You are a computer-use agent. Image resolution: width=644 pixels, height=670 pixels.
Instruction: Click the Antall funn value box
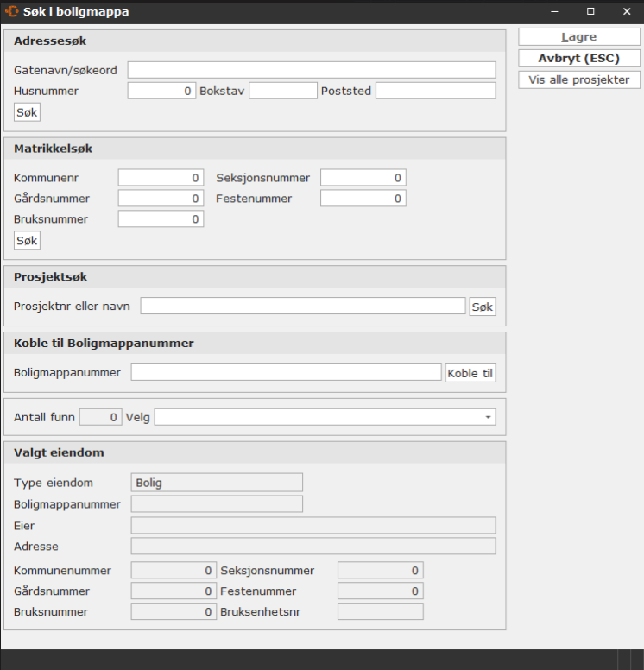click(101, 417)
